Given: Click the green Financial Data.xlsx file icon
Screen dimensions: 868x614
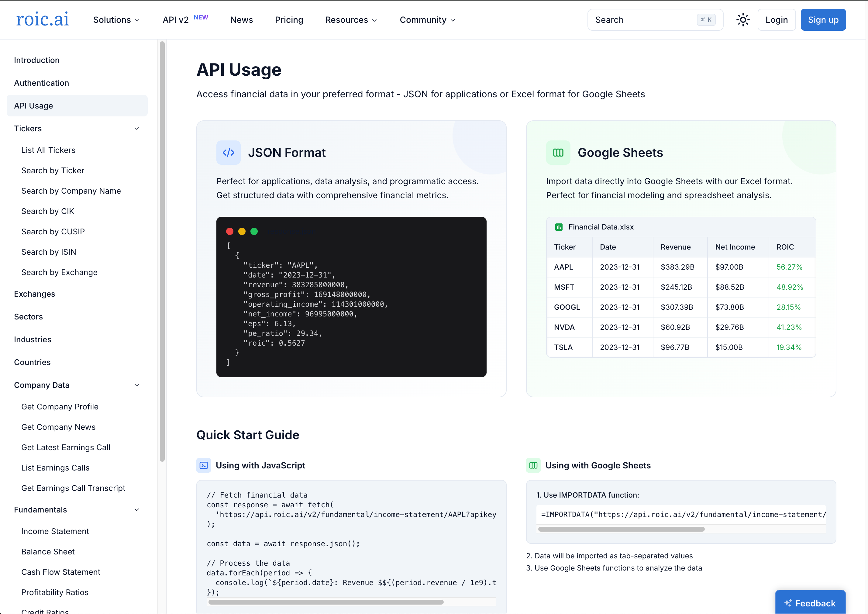Looking at the screenshot, I should pyautogui.click(x=558, y=227).
